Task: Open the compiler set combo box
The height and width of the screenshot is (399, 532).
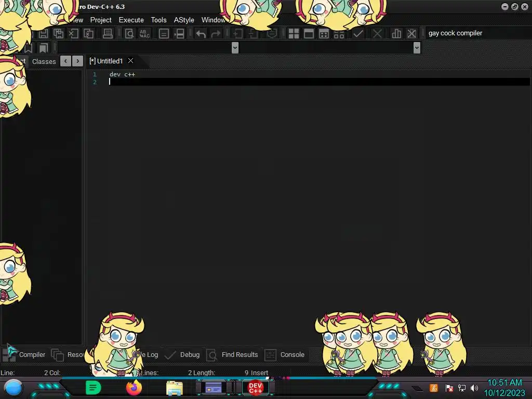Action: pyautogui.click(x=478, y=33)
